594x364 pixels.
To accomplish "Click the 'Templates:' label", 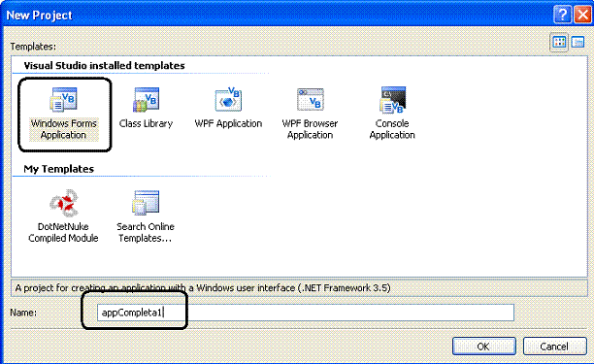I will [x=33, y=47].
